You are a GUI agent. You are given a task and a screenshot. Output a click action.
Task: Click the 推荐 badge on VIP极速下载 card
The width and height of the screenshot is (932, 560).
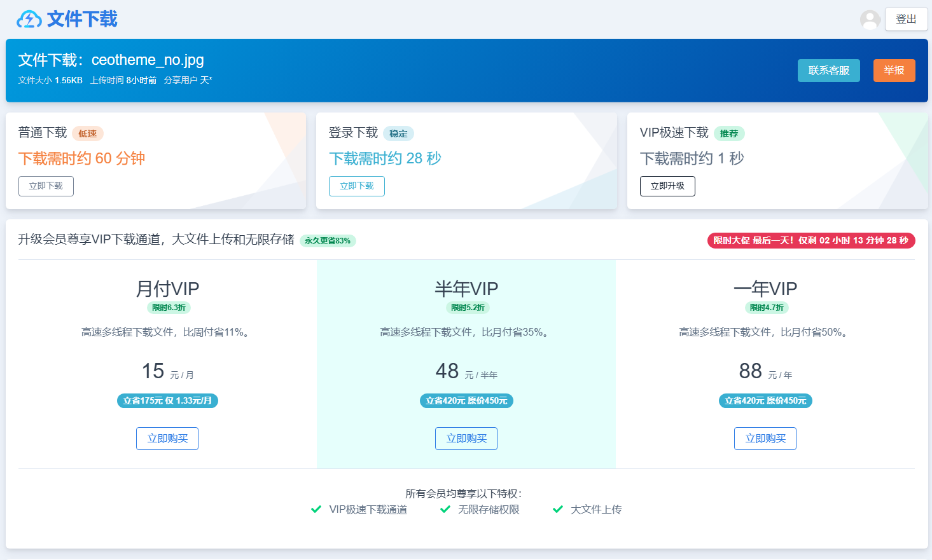(729, 133)
